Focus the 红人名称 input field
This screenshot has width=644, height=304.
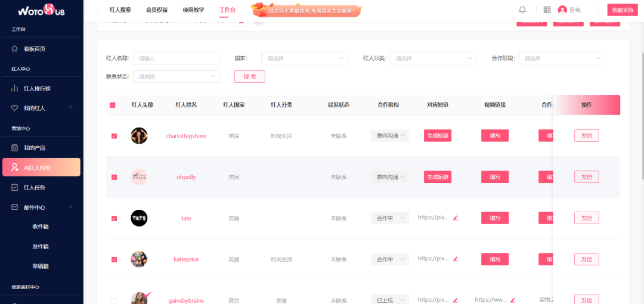pyautogui.click(x=176, y=58)
